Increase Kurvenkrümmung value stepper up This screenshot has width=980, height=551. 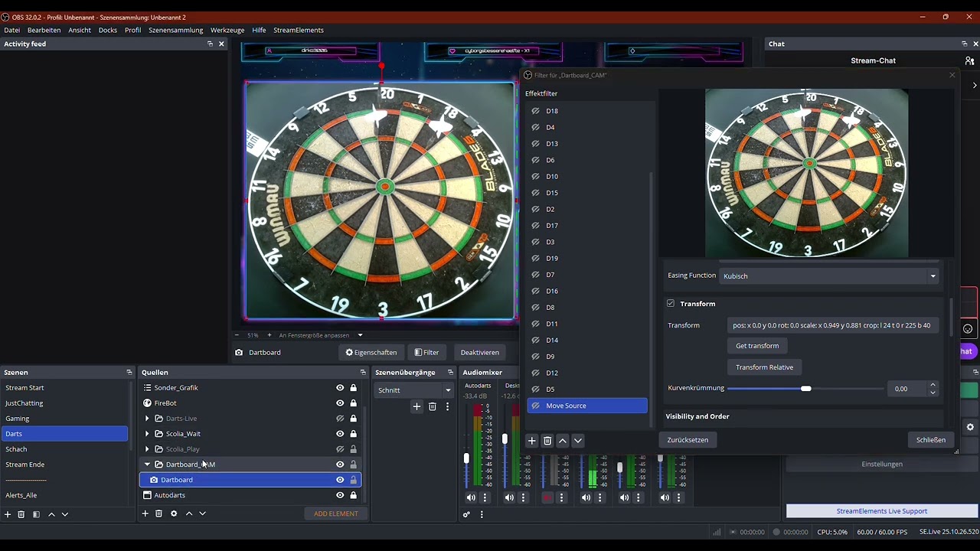[933, 385]
